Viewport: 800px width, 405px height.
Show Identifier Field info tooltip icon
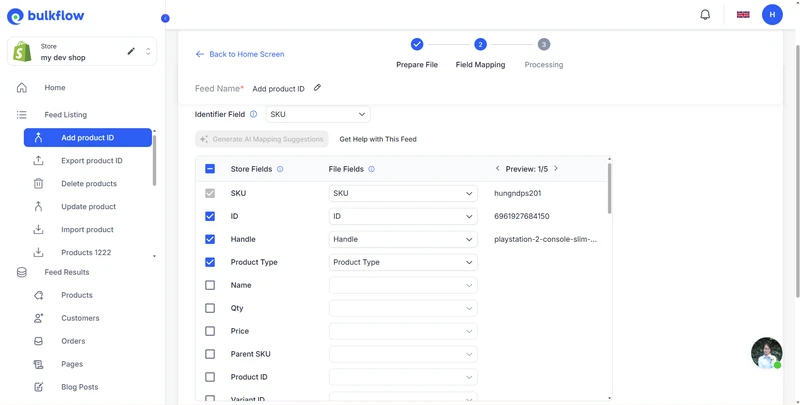(x=254, y=114)
